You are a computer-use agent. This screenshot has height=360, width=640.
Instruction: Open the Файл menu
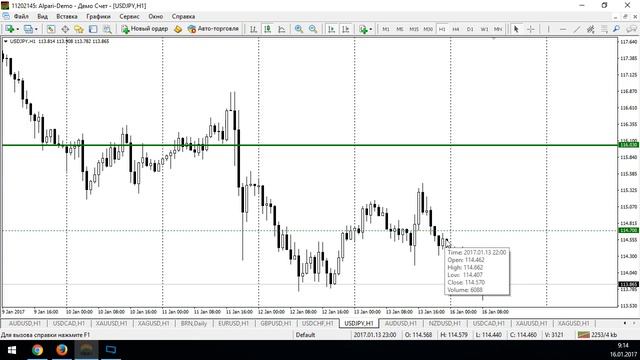[x=21, y=16]
